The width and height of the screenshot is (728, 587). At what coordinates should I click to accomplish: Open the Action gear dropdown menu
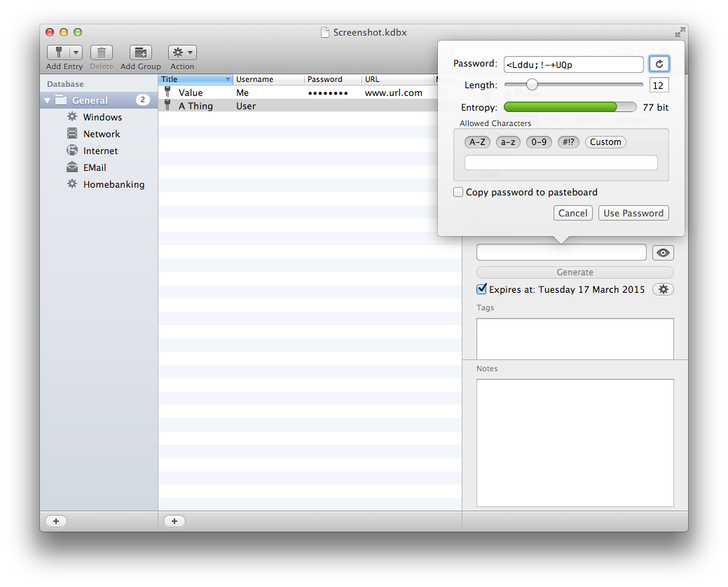pos(182,53)
